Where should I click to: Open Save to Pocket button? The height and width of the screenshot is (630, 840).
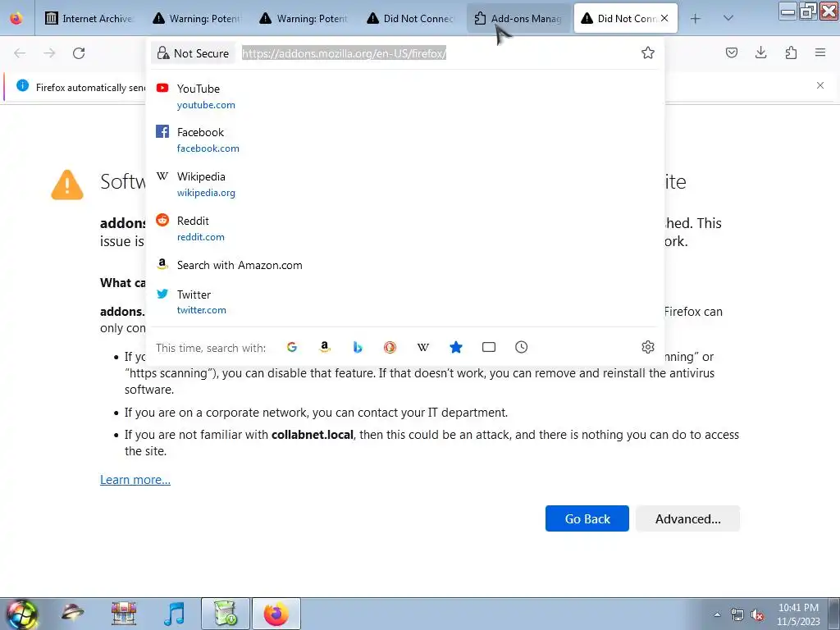pos(731,52)
